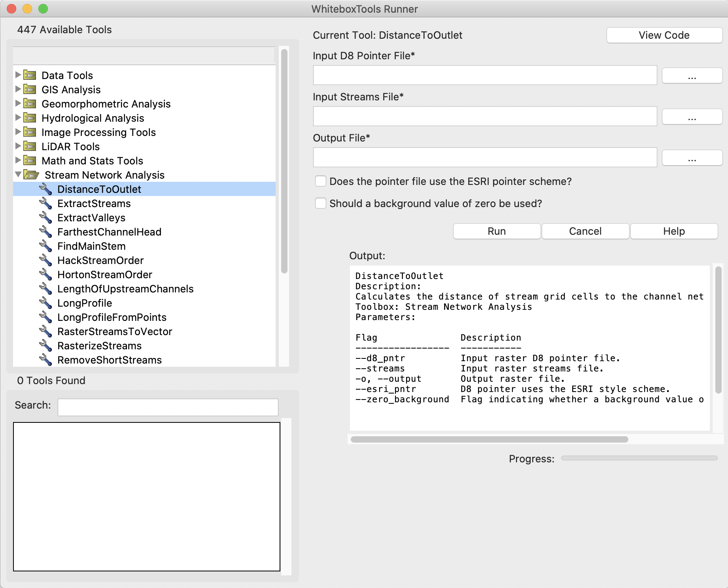Expand the GIS Analysis category
This screenshot has width=728, height=588.
tap(18, 89)
